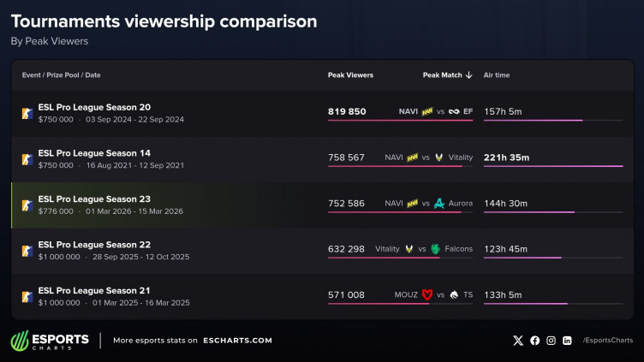
Task: Click the MOUZ team logo
Action: [426, 295]
